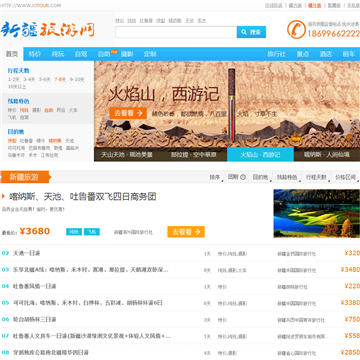Filter trips by 7-8天 duration
360x360 pixels.
pyautogui.click(x=60, y=80)
